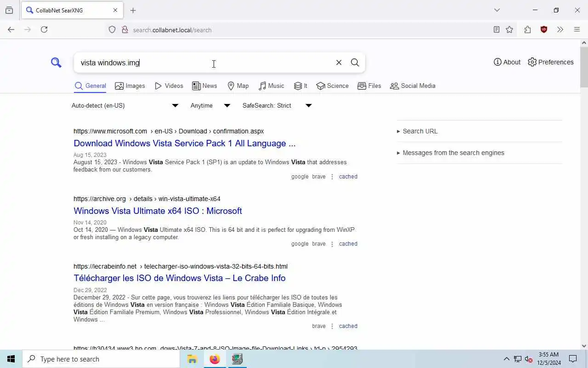Screen dimensions: 588x368
Task: Switch to the Files category tab
Action: [x=369, y=86]
